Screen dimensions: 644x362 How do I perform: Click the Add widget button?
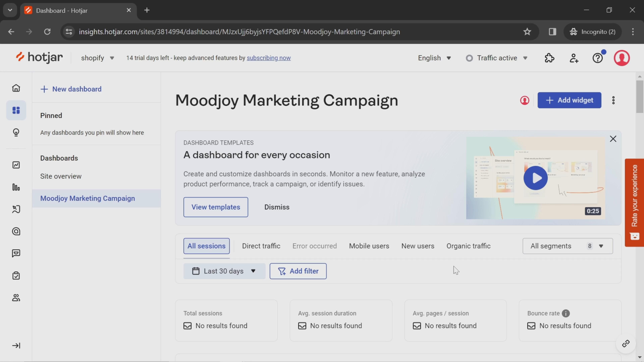tap(569, 100)
